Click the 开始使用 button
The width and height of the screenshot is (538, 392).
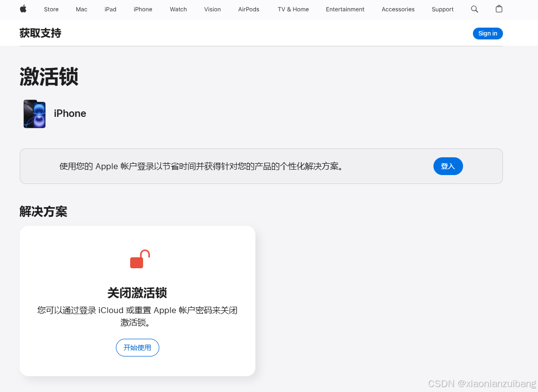(137, 348)
